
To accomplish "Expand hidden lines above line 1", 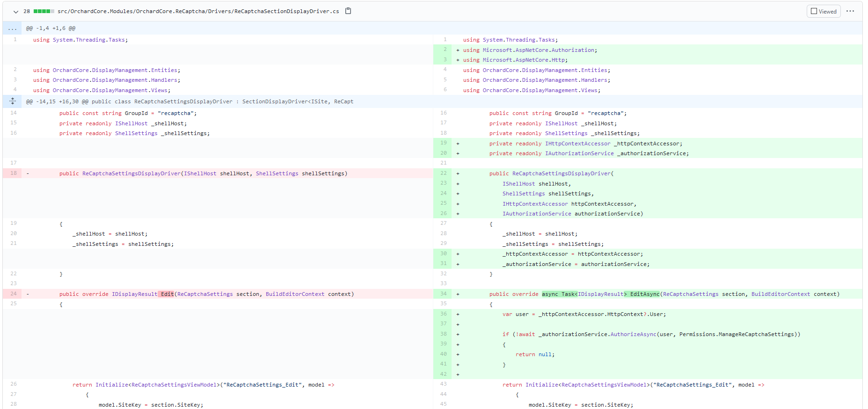I will click(12, 28).
